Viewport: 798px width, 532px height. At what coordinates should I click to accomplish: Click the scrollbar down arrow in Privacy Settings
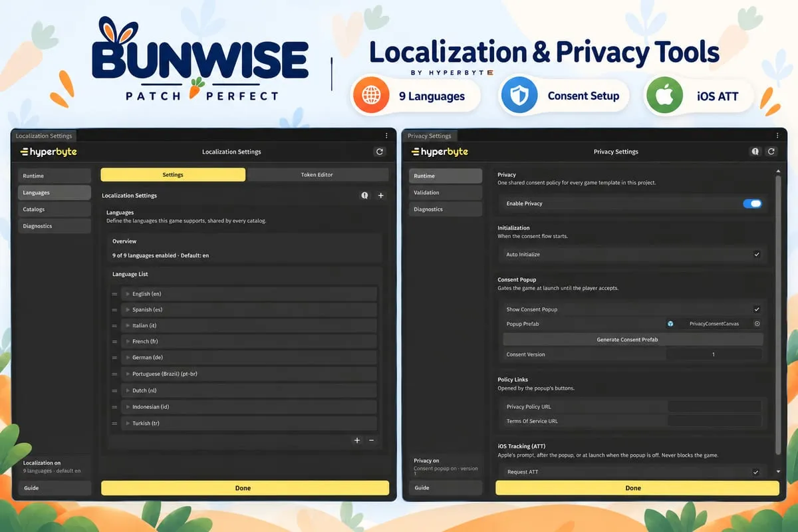point(779,472)
